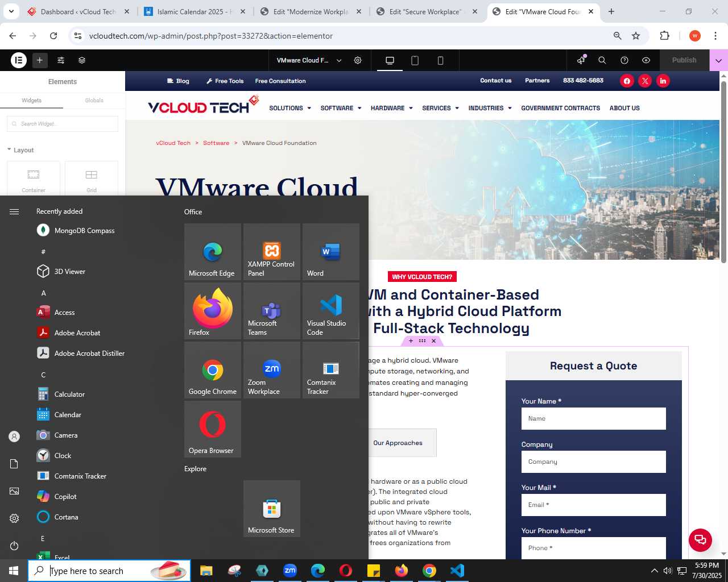Click the Search Widget field
This screenshot has width=728, height=582.
(x=63, y=124)
